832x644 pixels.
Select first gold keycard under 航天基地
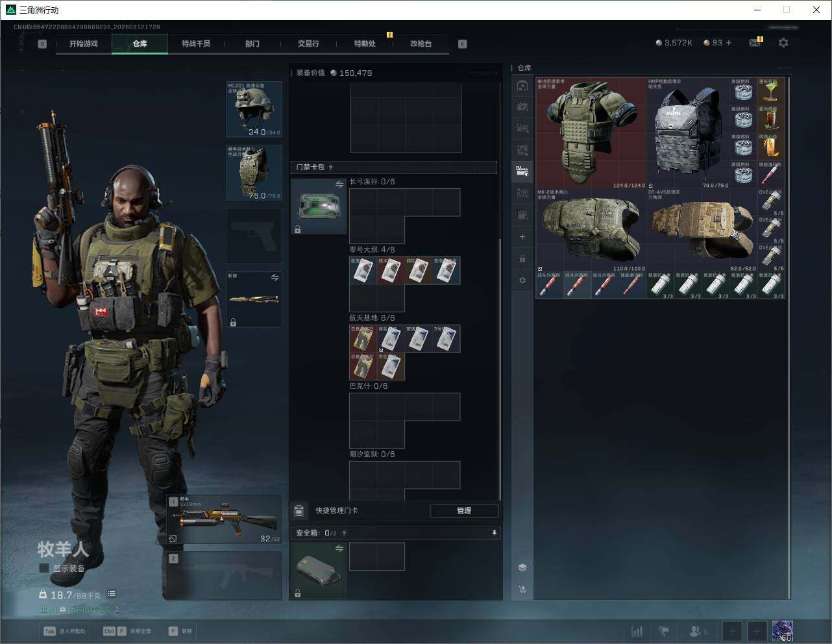click(363, 339)
